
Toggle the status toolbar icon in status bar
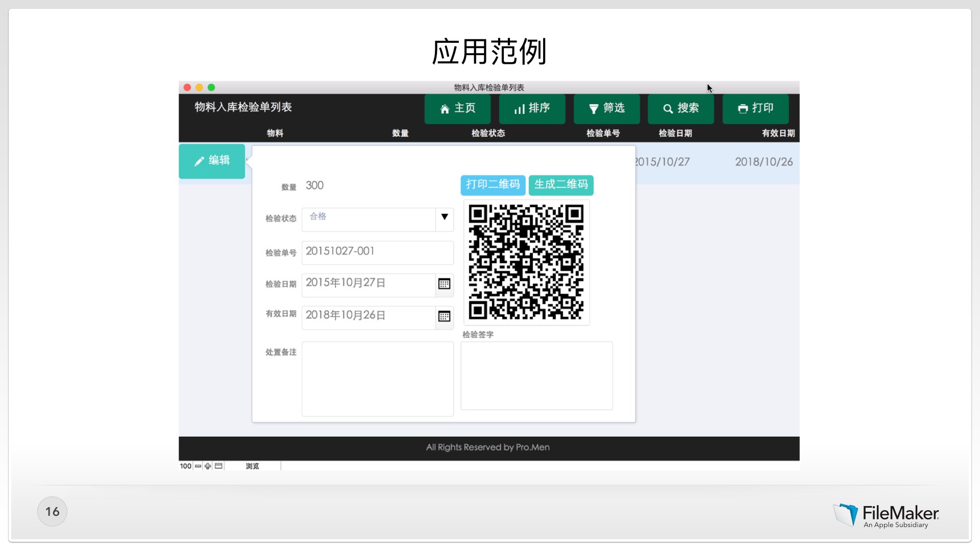(218, 466)
